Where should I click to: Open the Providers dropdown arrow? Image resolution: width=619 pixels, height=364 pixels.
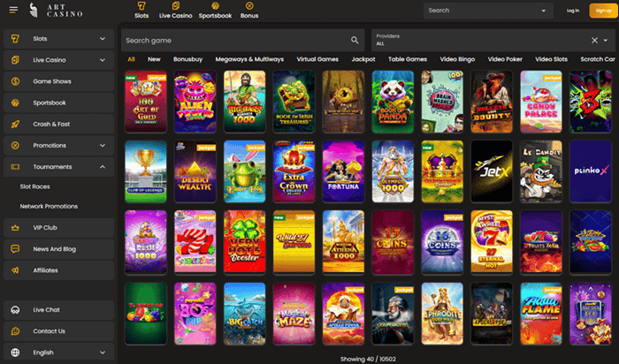[x=606, y=41]
